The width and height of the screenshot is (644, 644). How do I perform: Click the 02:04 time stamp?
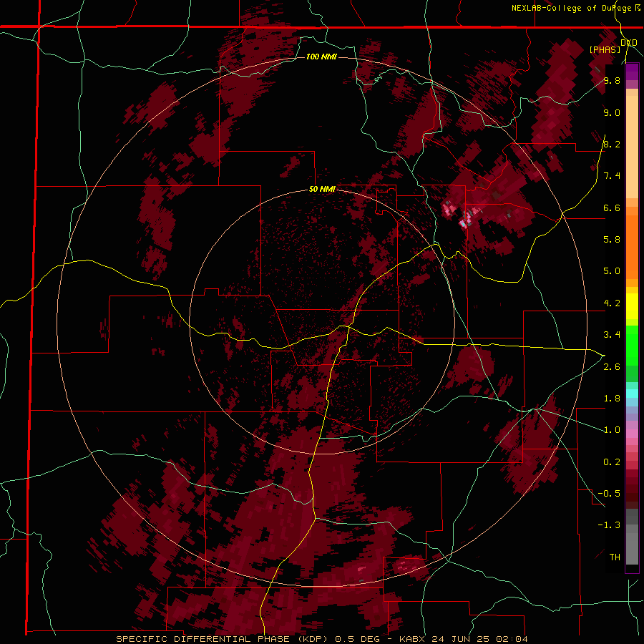pos(512,639)
